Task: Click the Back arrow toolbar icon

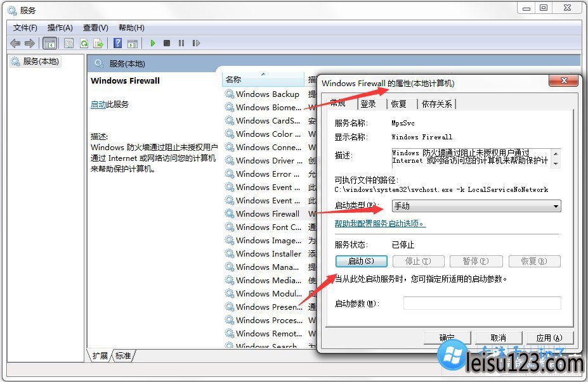Action: click(15, 44)
